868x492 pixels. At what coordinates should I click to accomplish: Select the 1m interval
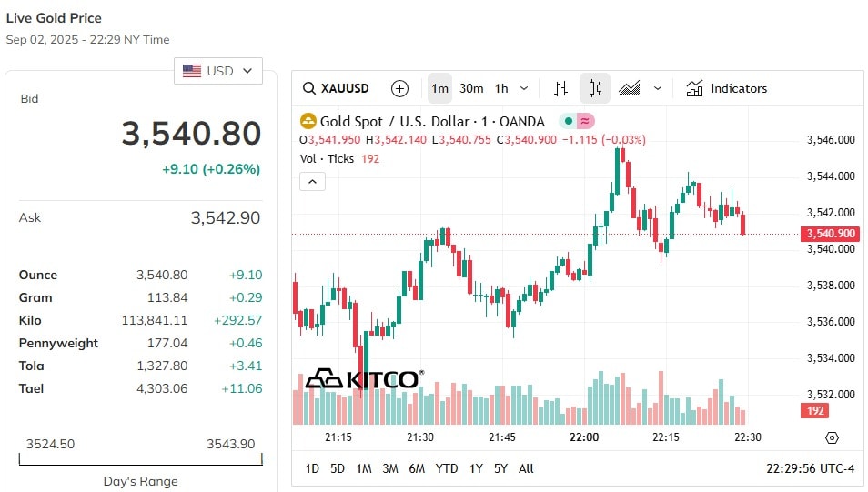point(440,88)
